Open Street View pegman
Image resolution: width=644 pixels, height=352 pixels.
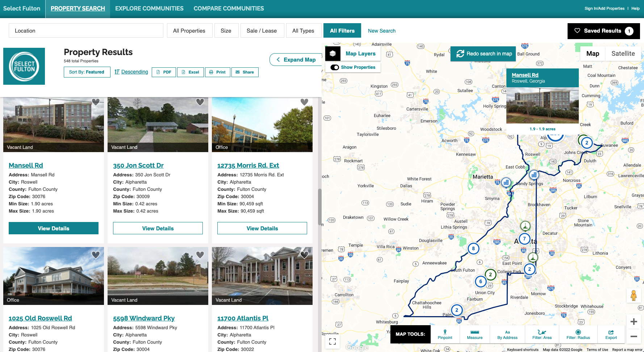(633, 296)
